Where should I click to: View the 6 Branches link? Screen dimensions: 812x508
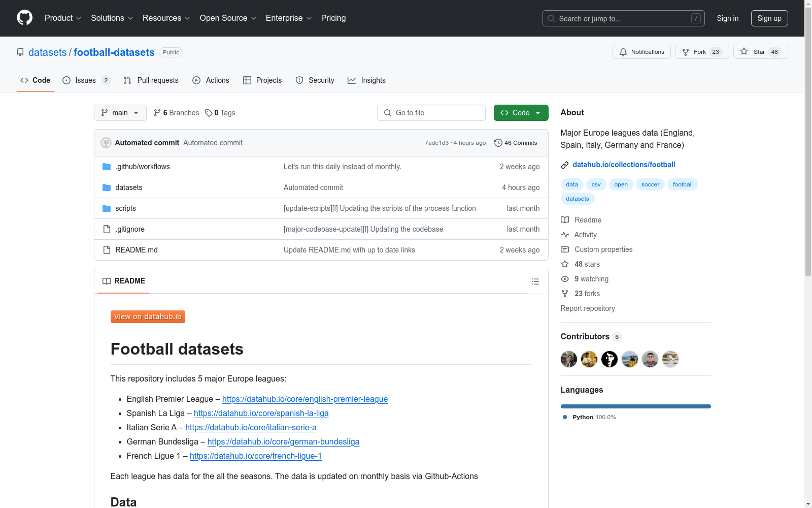(176, 113)
